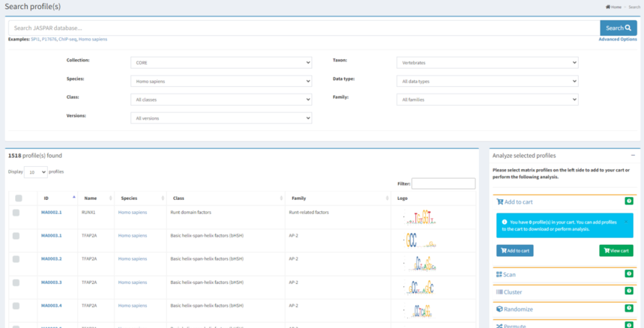644x328 pixels.
Task: Click help icon beside Randomize
Action: tap(629, 308)
